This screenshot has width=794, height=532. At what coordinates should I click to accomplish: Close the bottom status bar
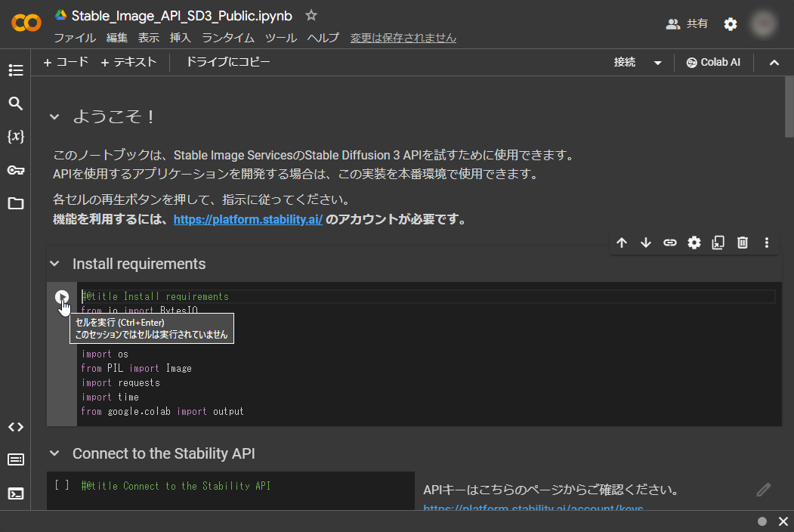pos(783,521)
